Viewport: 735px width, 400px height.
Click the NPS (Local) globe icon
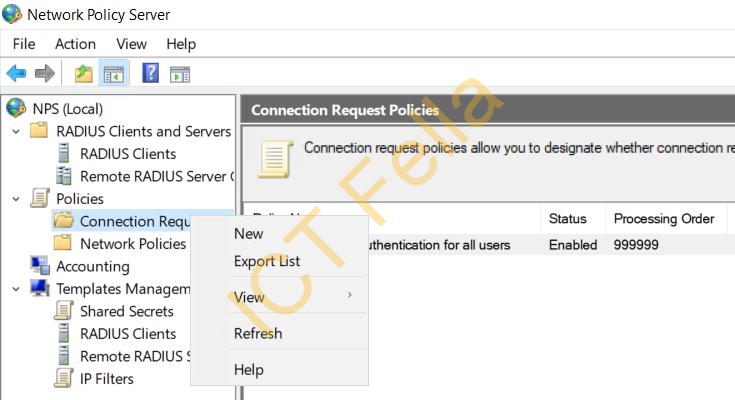16,108
